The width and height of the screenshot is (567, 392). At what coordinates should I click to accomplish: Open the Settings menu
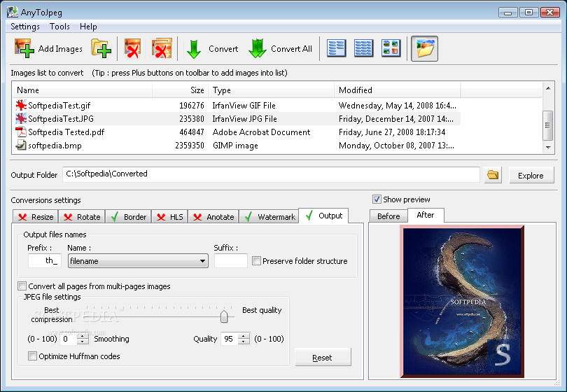[x=25, y=27]
